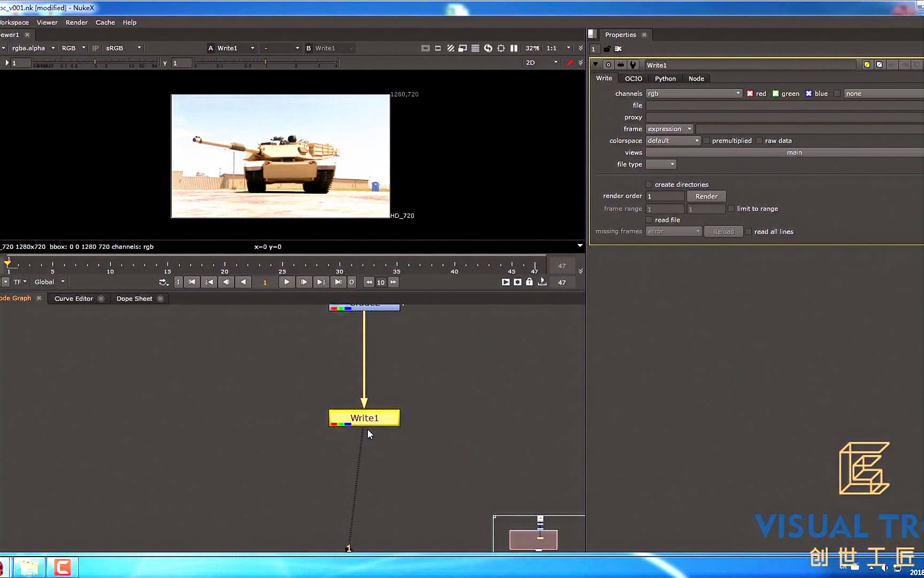
Task: Lock the Properties panel bin
Action: click(x=607, y=49)
